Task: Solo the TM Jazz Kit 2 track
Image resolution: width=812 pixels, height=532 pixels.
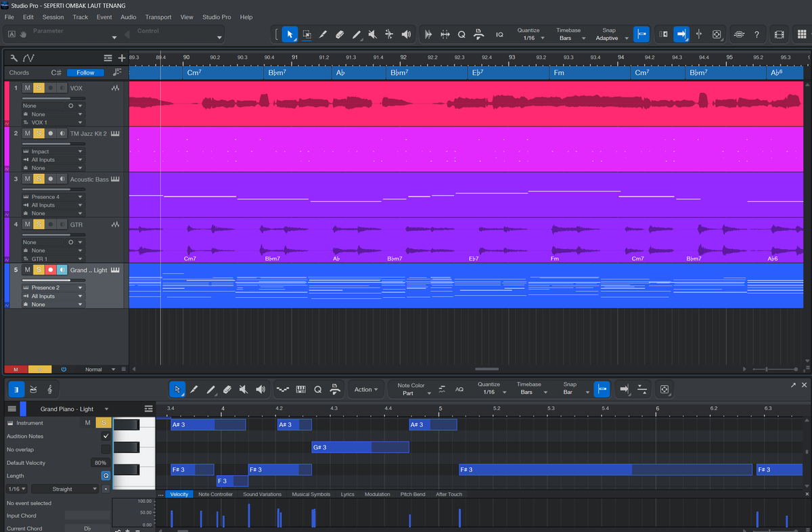Action: 39,133
